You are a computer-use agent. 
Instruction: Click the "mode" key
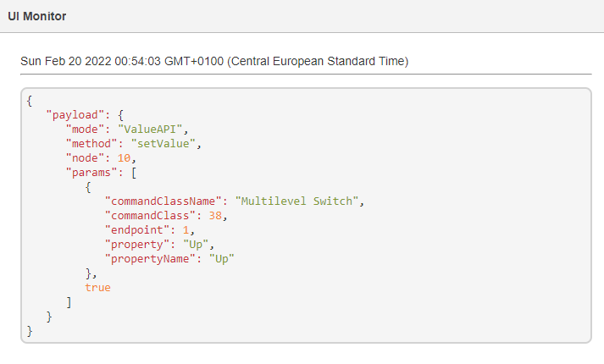[x=85, y=130]
